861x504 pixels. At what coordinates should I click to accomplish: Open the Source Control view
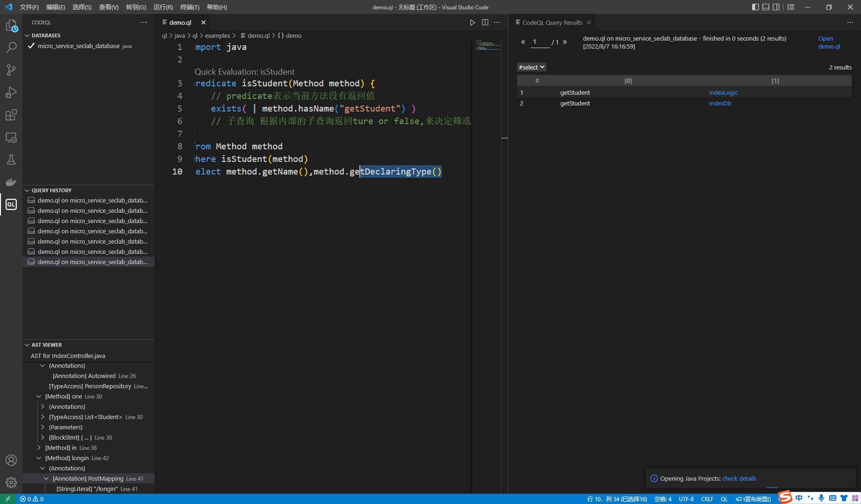click(11, 70)
